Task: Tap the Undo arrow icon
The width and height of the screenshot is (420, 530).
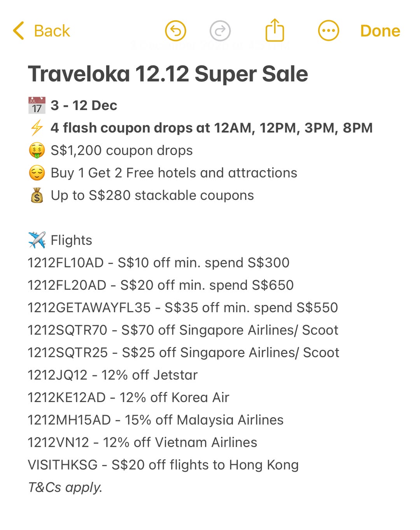Action: 175,31
